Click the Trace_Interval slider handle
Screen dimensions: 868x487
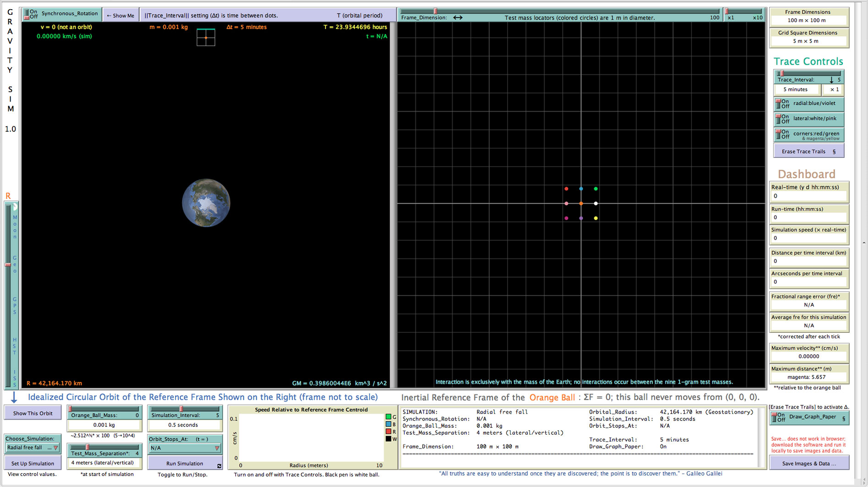pyautogui.click(x=781, y=73)
